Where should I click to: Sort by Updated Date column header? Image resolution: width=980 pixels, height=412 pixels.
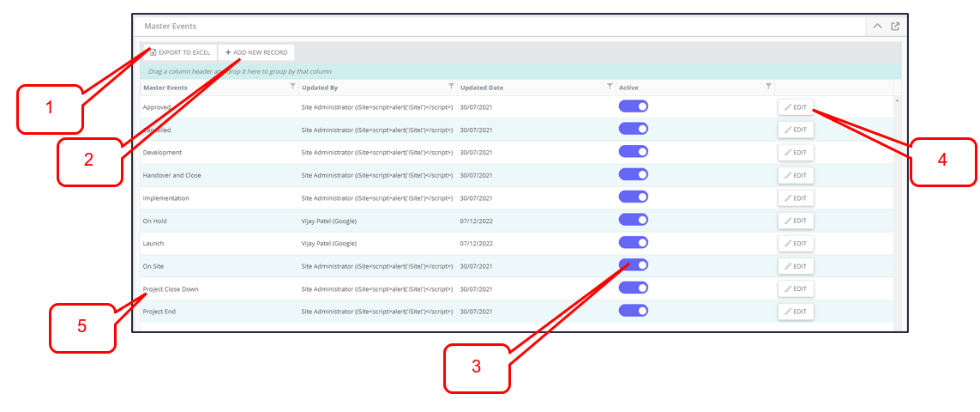click(482, 88)
